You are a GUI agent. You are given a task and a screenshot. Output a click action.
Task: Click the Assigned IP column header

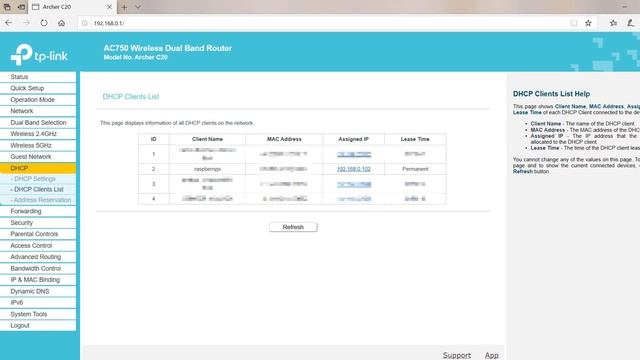click(x=353, y=139)
